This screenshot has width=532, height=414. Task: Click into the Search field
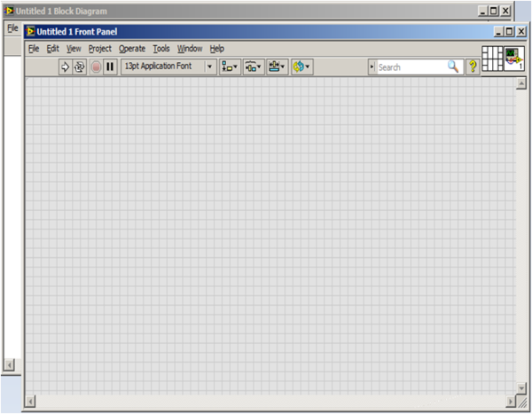tap(411, 67)
